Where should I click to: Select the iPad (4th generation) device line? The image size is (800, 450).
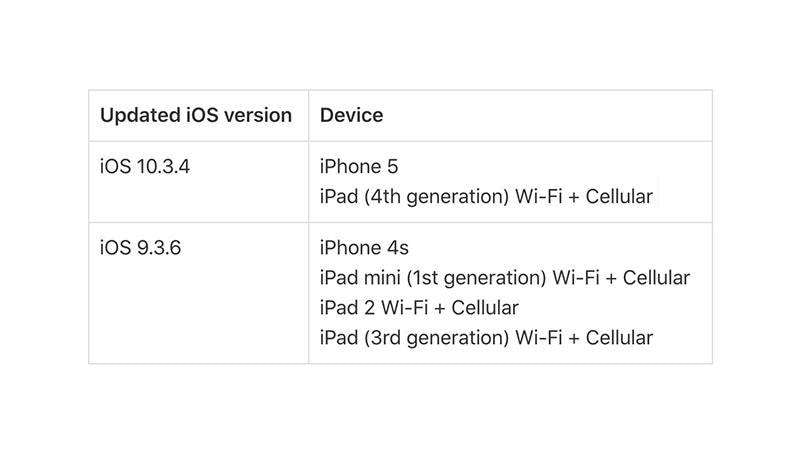[486, 196]
